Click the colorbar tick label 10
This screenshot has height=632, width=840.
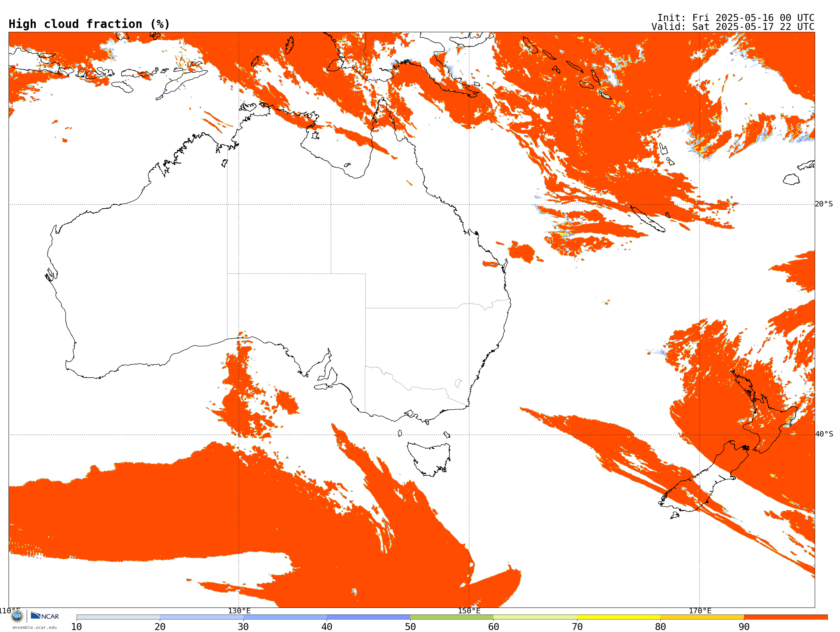point(77,627)
